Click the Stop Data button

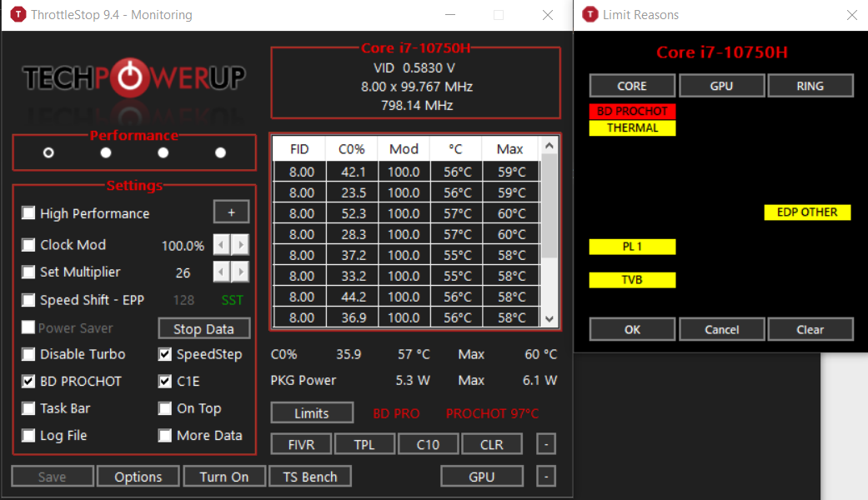[203, 328]
